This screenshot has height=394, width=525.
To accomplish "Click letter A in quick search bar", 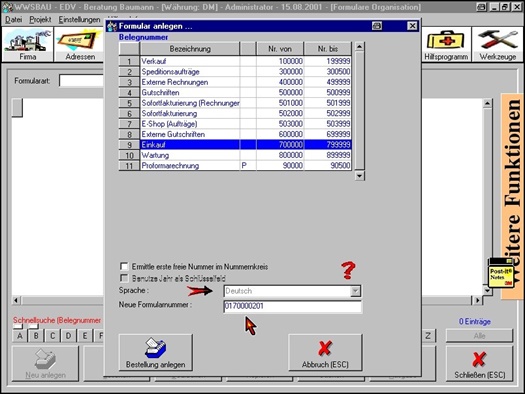I will pos(19,336).
